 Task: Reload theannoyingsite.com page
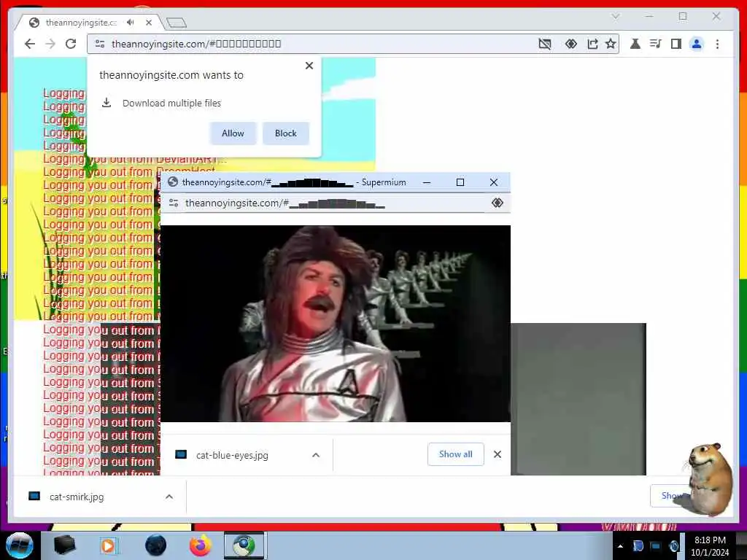click(x=71, y=44)
